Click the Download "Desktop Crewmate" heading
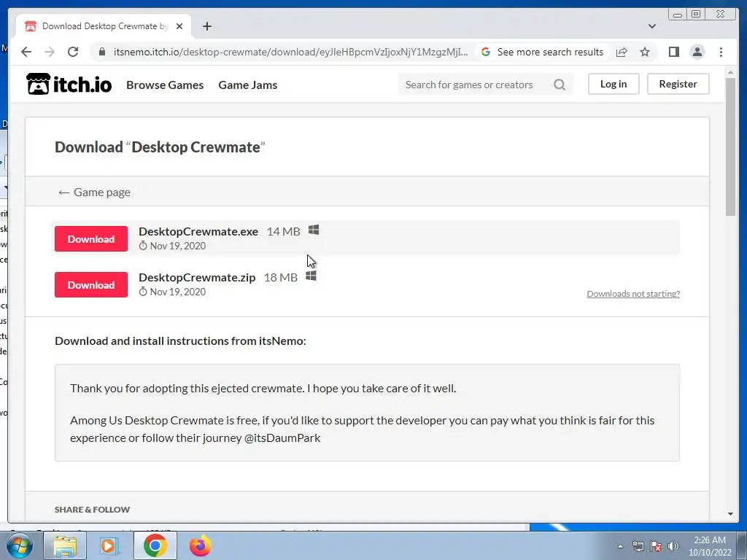747x560 pixels. [160, 147]
